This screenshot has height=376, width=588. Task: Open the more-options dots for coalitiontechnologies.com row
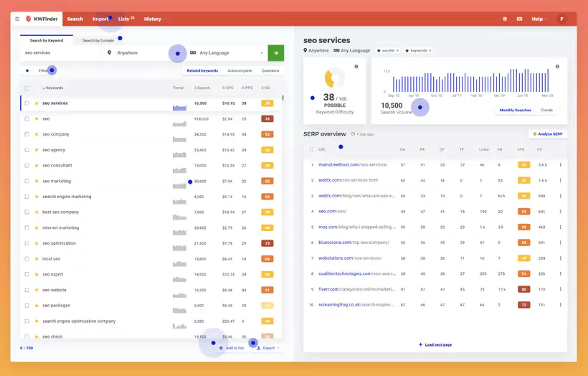[560, 273]
